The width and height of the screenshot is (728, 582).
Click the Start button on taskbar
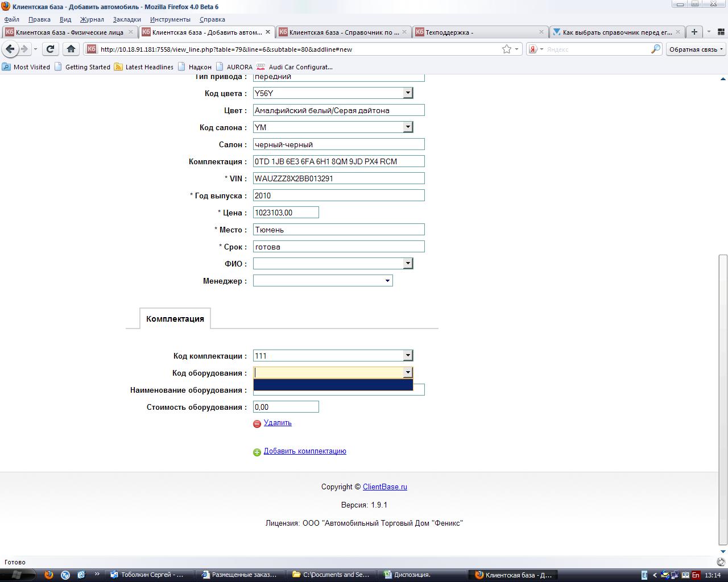point(17,575)
